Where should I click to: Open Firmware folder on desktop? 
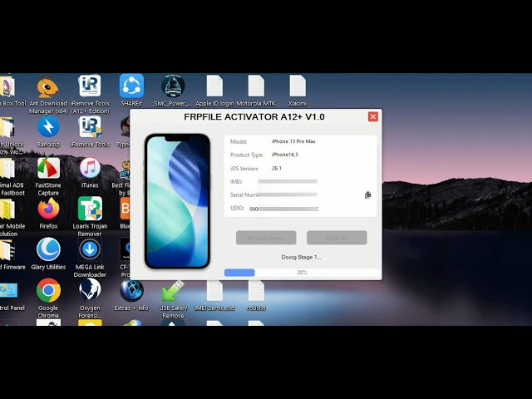pyautogui.click(x=7, y=250)
